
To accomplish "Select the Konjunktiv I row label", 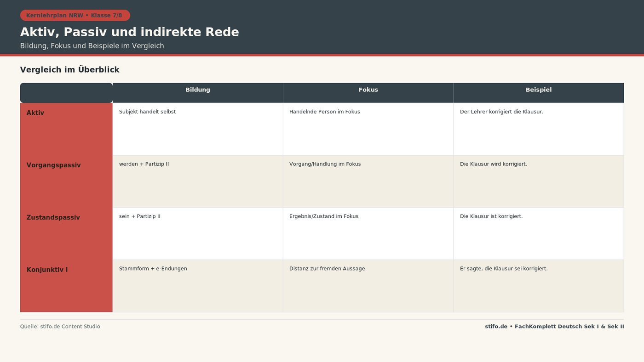I will 66,286.
